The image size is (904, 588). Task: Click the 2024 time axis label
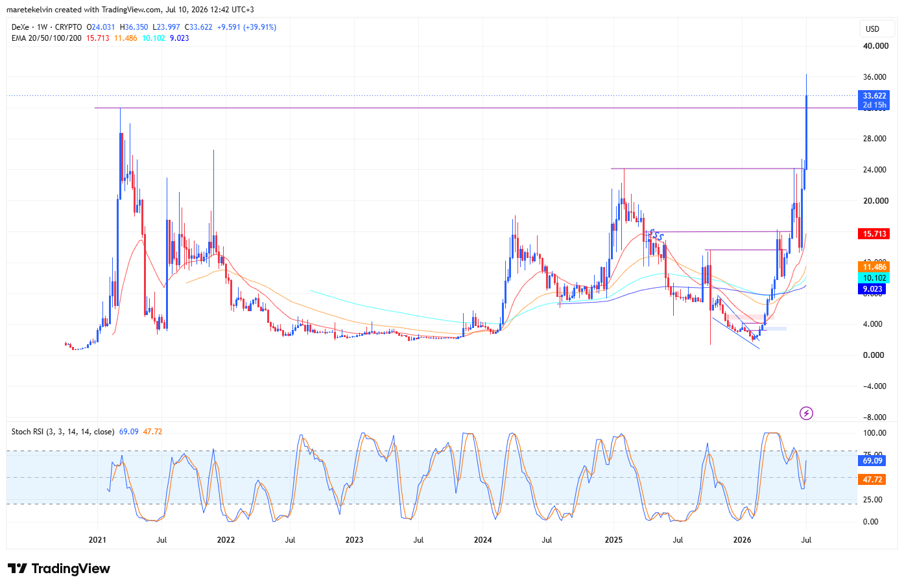pyautogui.click(x=482, y=540)
